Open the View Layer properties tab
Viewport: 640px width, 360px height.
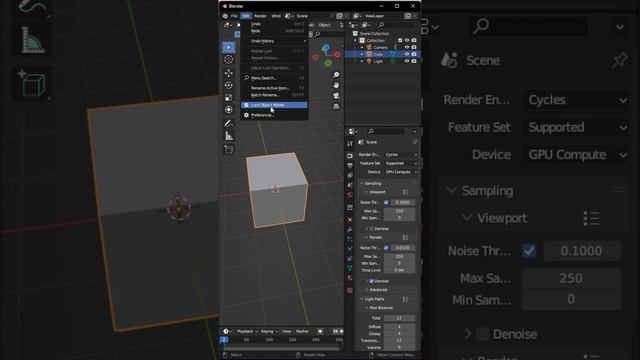point(350,176)
